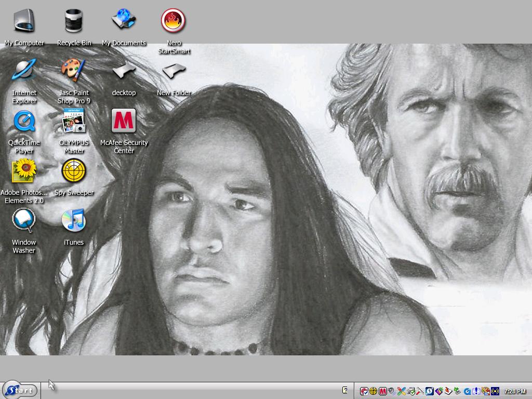The width and height of the screenshot is (532, 399).
Task: Select the Window Washer icon
Action: [24, 231]
